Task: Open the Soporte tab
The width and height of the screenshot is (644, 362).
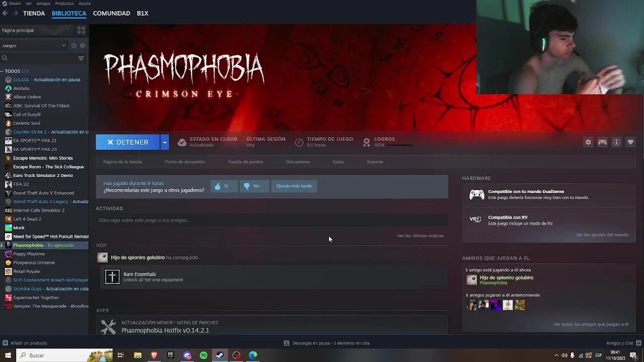Action: (375, 162)
